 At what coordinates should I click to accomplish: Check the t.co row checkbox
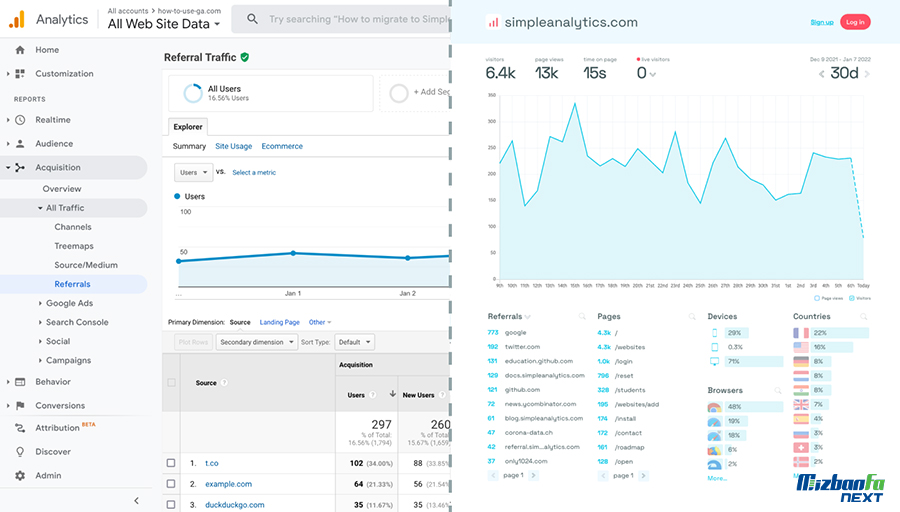pos(171,463)
